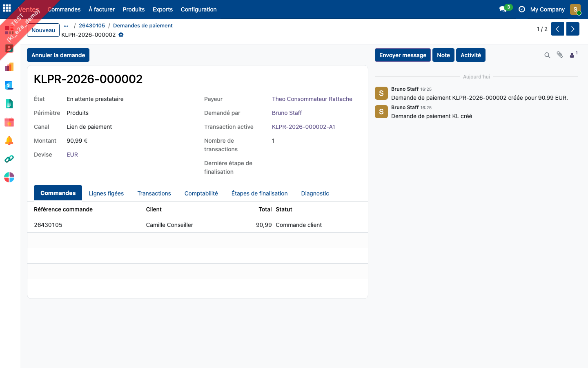Go to the previous record arrow
The width and height of the screenshot is (588, 368).
pyautogui.click(x=557, y=29)
